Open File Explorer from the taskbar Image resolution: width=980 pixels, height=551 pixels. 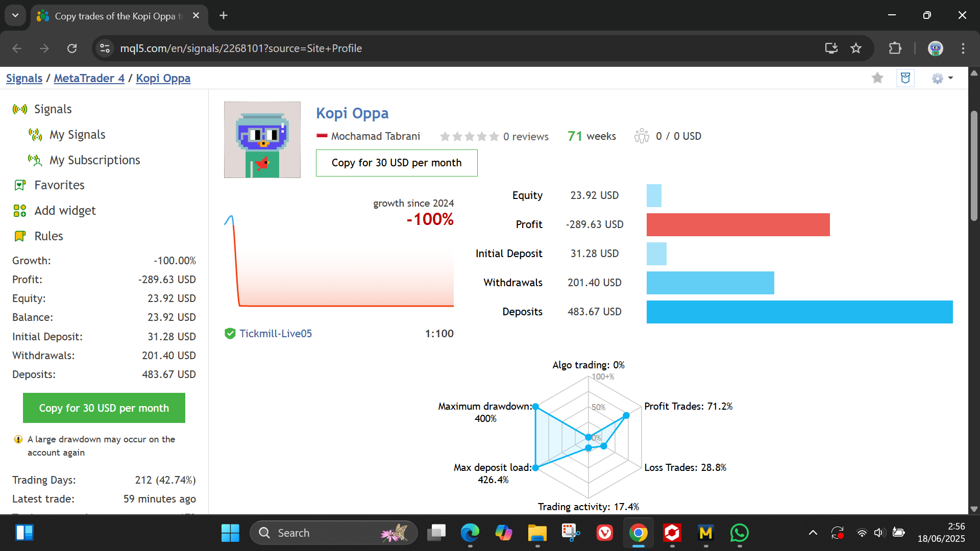pos(537,533)
